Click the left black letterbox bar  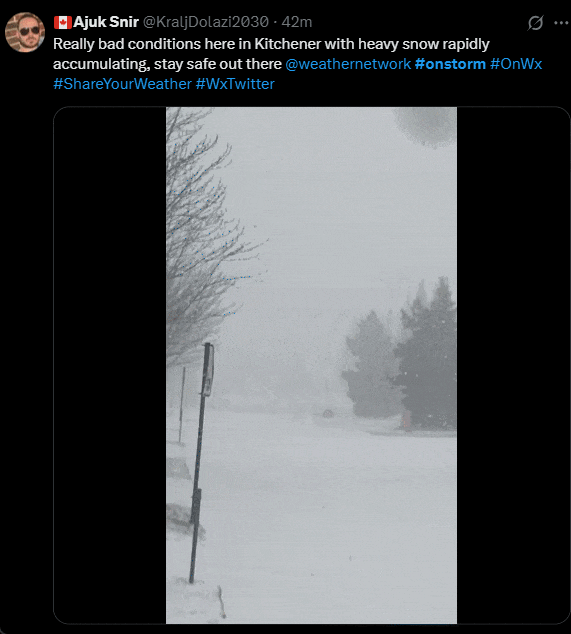[110, 365]
